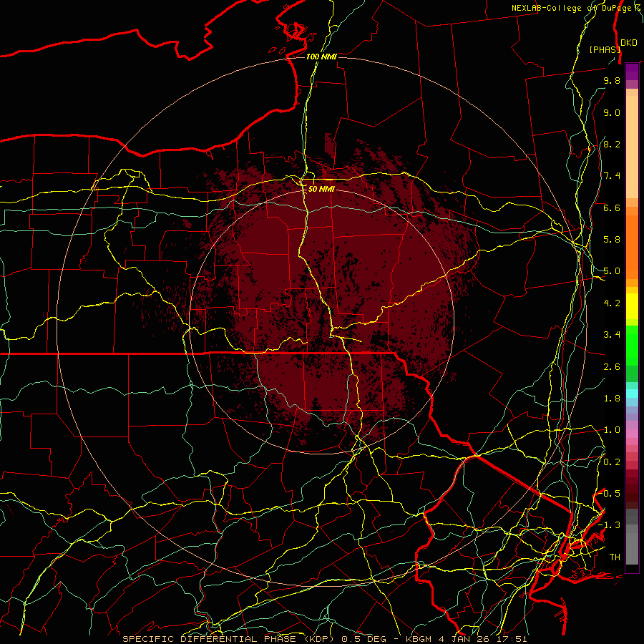Click the 2.6 value on color scale
644x644 pixels.
point(612,367)
